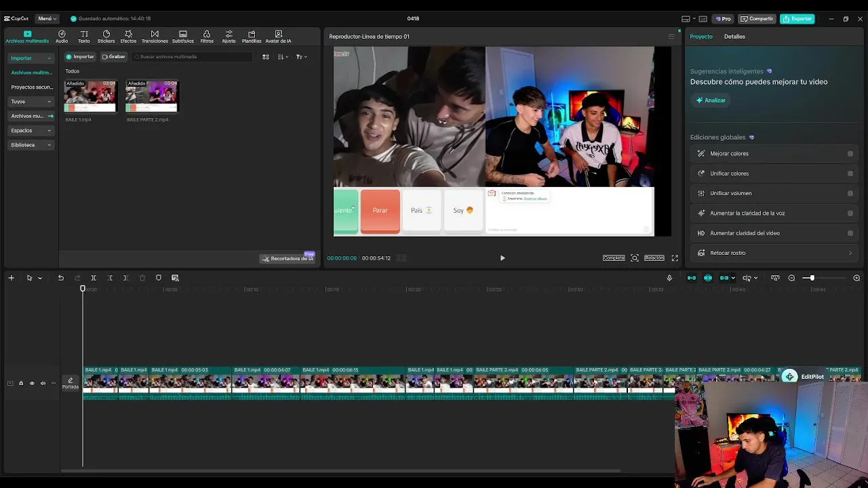Click the delete-left trim icon
The height and width of the screenshot is (488, 868).
click(110, 278)
